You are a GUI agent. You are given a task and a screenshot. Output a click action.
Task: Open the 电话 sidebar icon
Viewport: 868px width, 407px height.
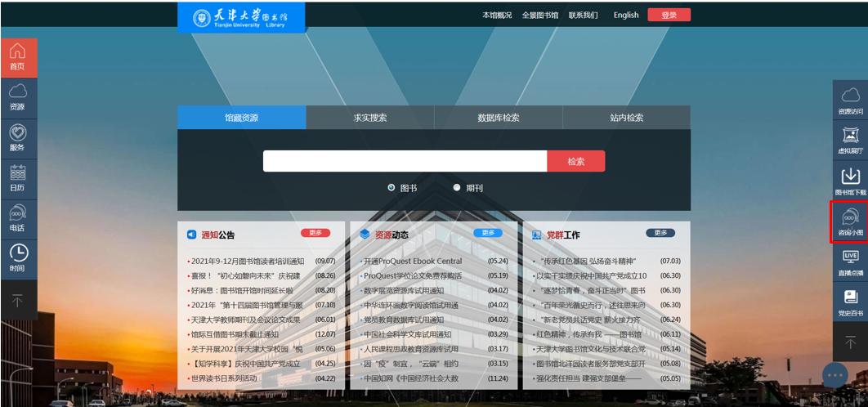(19, 219)
